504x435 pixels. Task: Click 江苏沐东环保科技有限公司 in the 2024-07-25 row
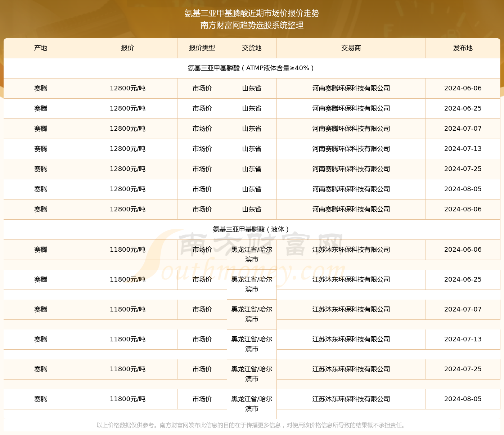click(x=351, y=369)
